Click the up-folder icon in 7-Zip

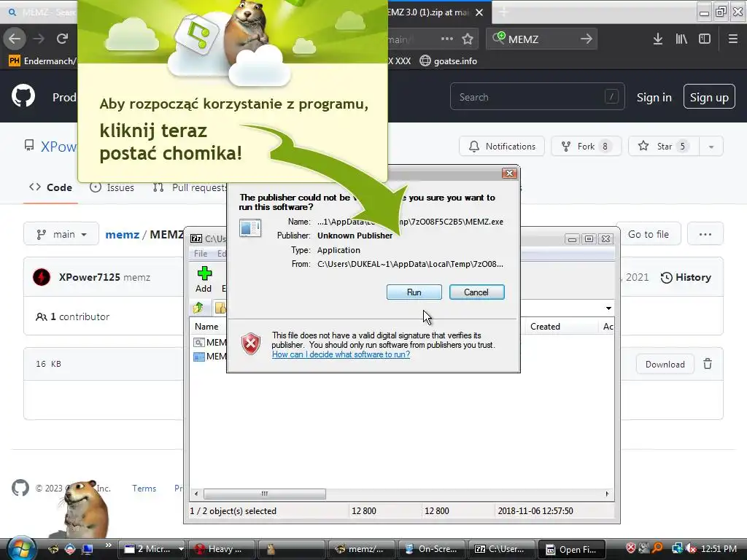point(198,308)
